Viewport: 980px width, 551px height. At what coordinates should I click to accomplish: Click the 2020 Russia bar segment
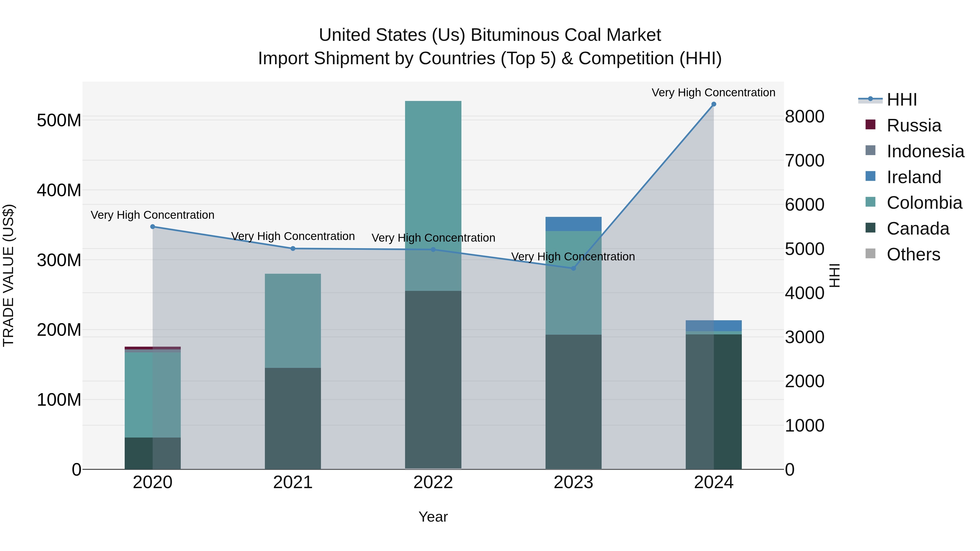[152, 348]
